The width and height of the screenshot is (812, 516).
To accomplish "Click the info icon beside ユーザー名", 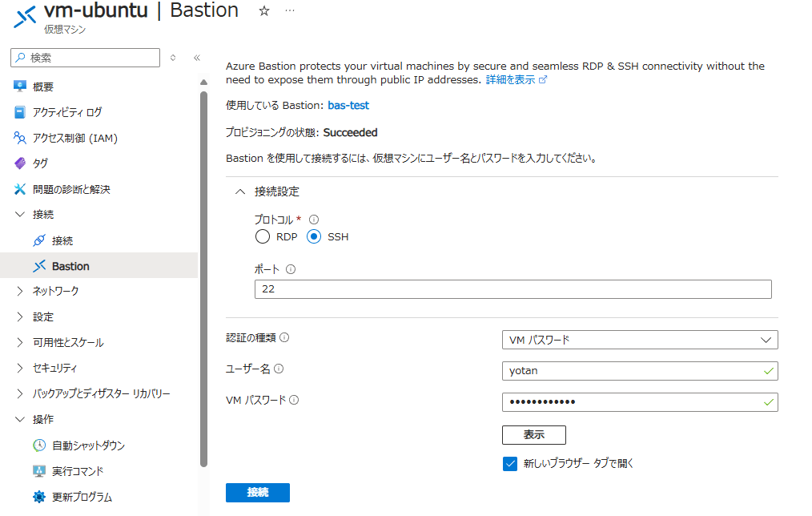I will pos(279,369).
